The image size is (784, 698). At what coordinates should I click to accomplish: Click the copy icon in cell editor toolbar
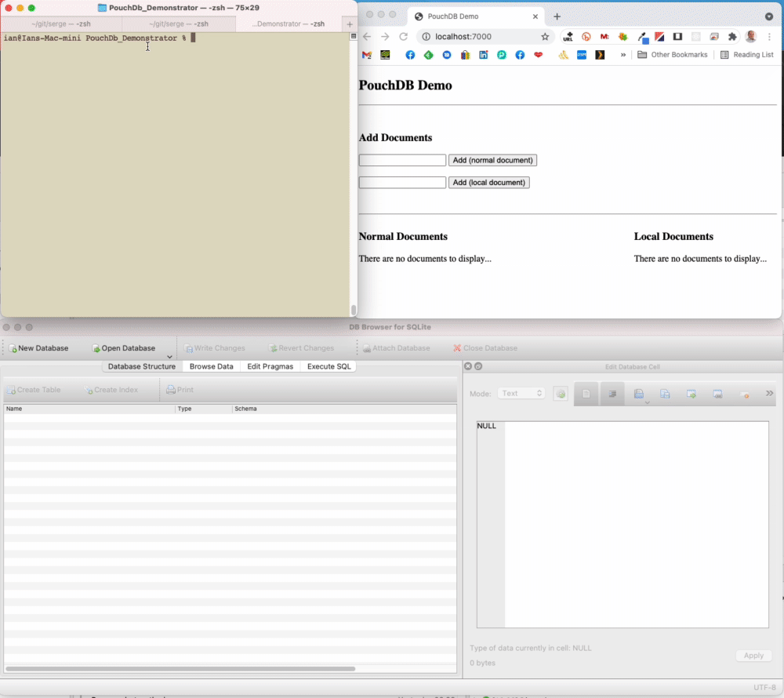665,394
